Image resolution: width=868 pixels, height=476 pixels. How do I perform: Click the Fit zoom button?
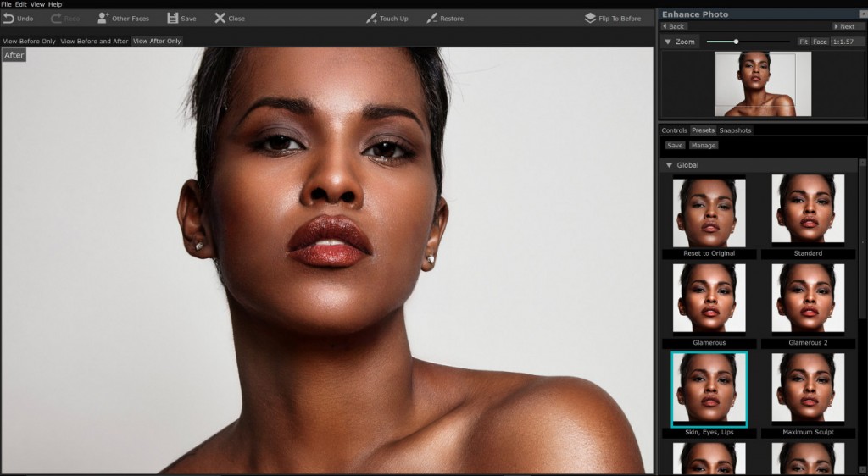tap(804, 42)
